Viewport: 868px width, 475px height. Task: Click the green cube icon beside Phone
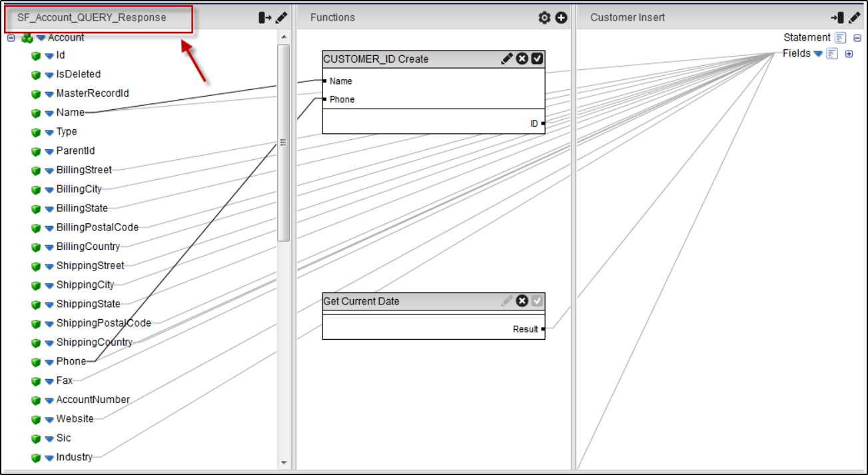(x=37, y=361)
